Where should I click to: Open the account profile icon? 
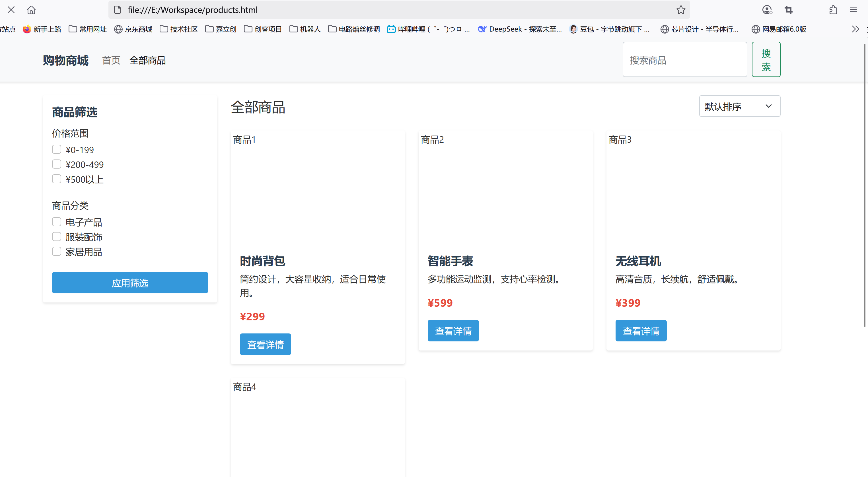[767, 10]
